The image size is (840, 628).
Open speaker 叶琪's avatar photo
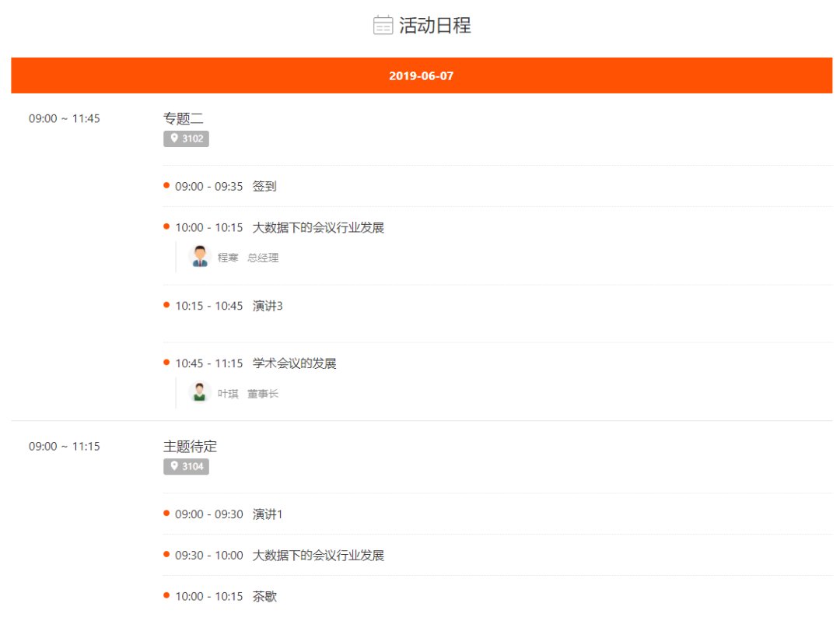[199, 391]
